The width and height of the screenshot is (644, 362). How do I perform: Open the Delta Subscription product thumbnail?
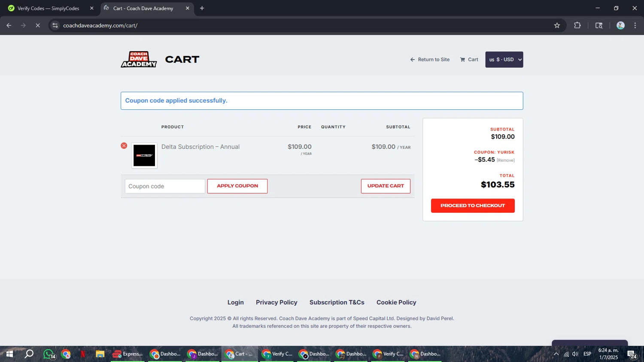click(144, 155)
